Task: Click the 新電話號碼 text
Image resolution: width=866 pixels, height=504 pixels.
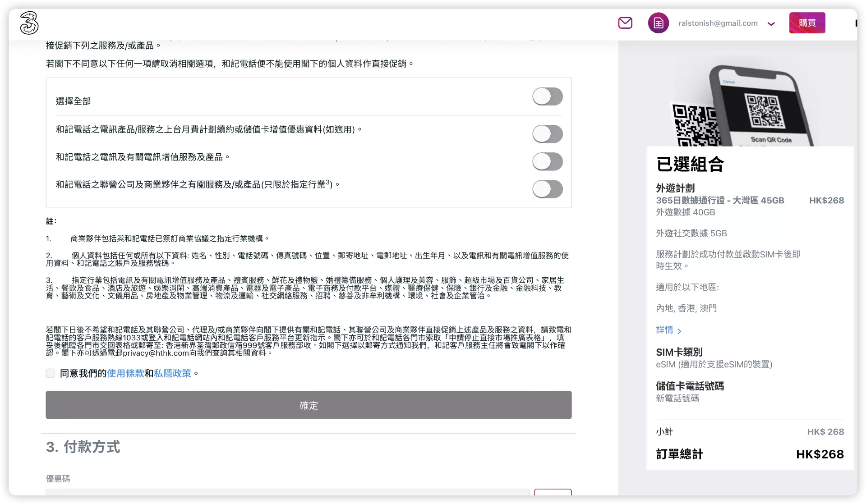Action: (677, 398)
